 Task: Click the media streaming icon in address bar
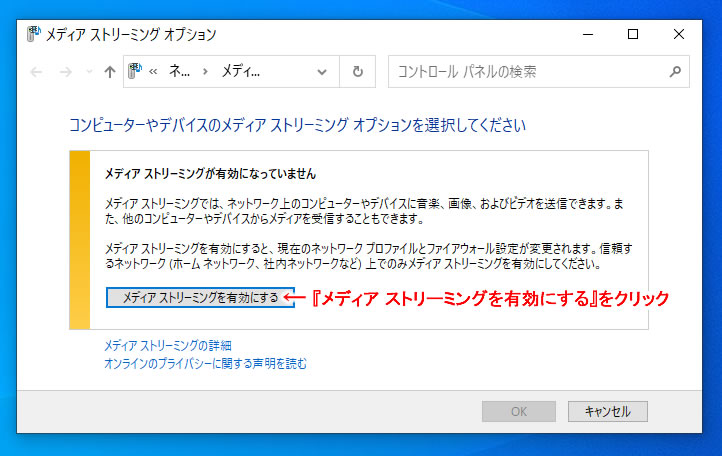136,72
